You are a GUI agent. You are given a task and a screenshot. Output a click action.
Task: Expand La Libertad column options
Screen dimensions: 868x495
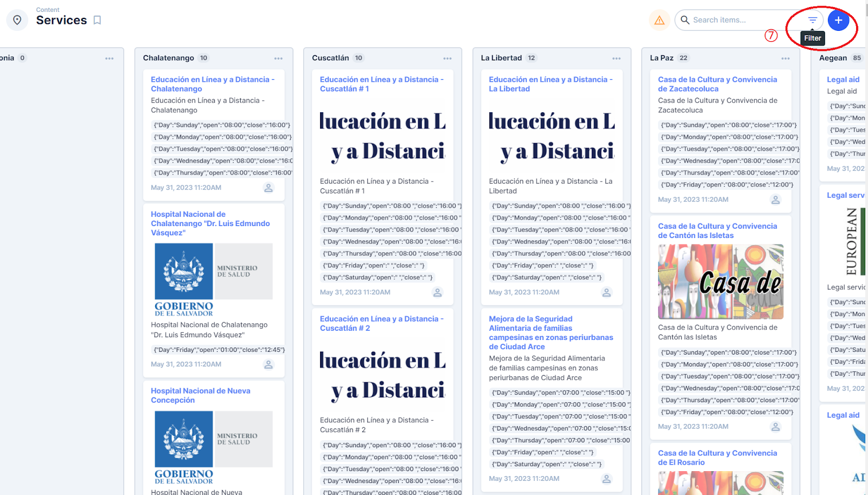click(x=616, y=58)
